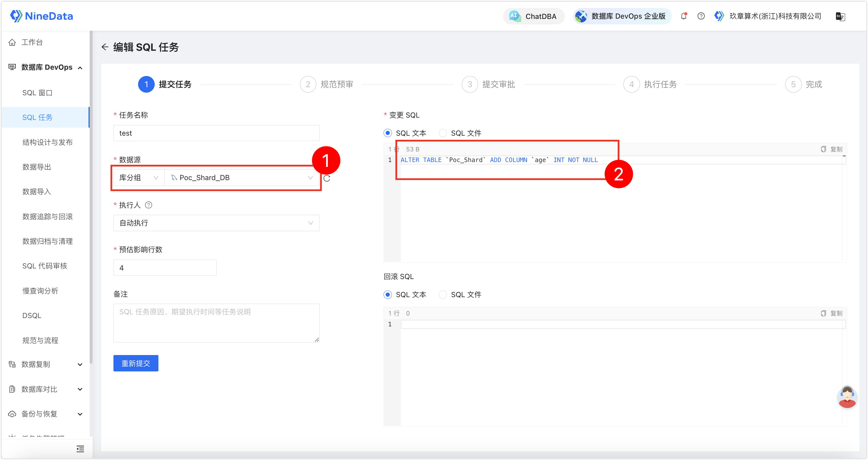Click the 任务名称 input field

[x=216, y=133]
